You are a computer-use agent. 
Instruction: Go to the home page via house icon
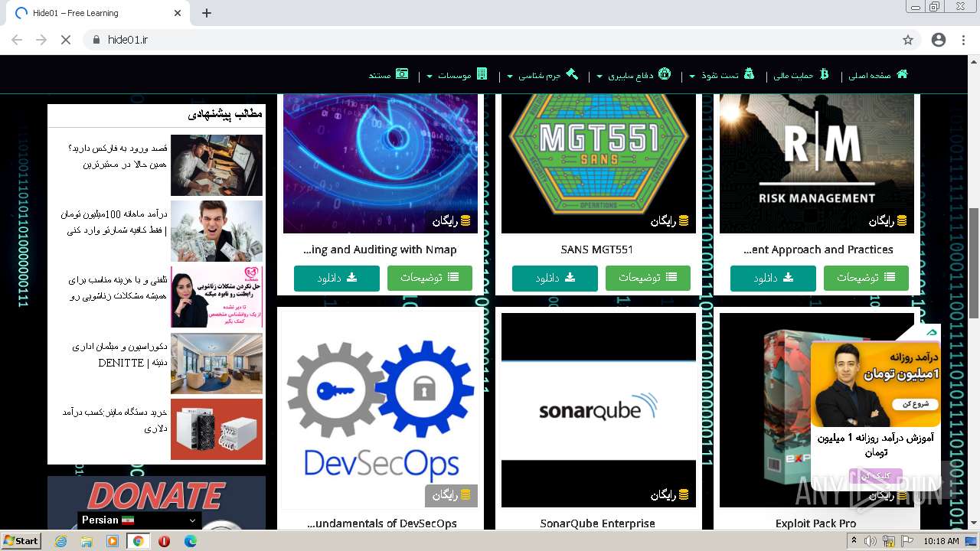pos(902,74)
